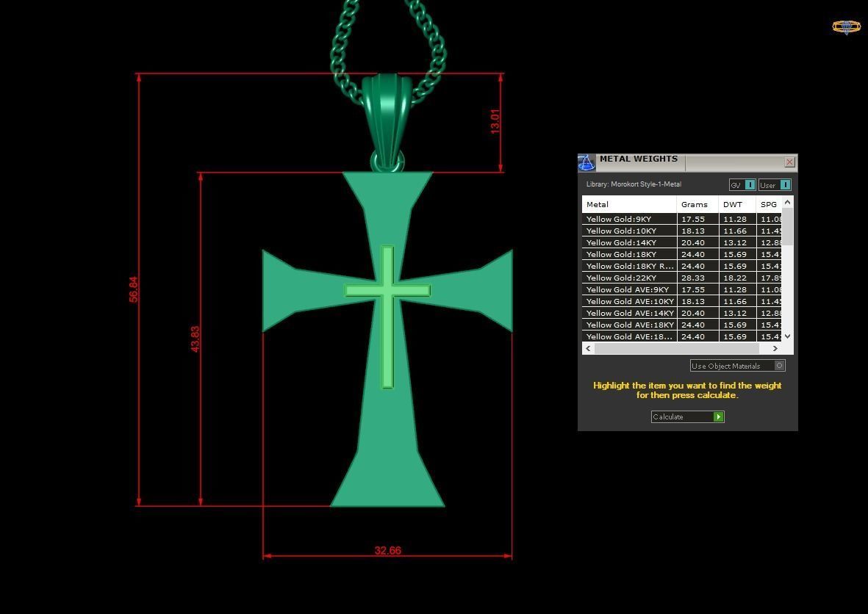Viewport: 868px width, 614px height.
Task: Select the Yellow Gold AVE:18... last row
Action: tap(681, 336)
